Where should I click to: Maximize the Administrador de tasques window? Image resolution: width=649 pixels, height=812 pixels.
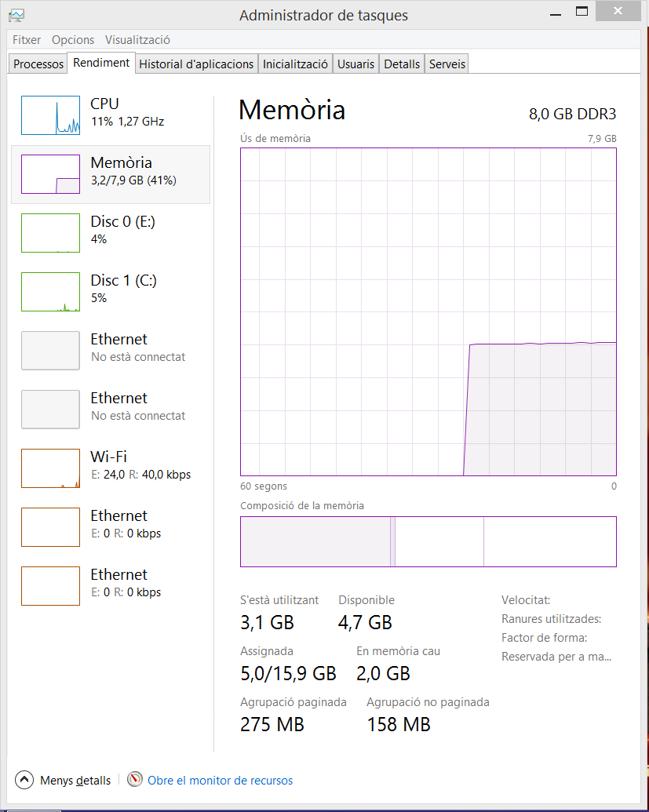click(582, 11)
